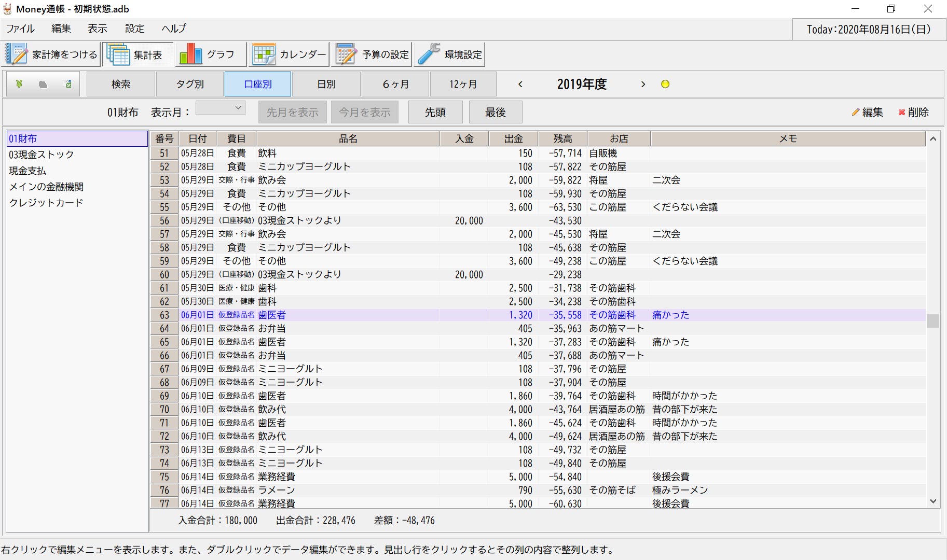The width and height of the screenshot is (947, 560).
Task: Sort by the 残高 column header
Action: [563, 138]
